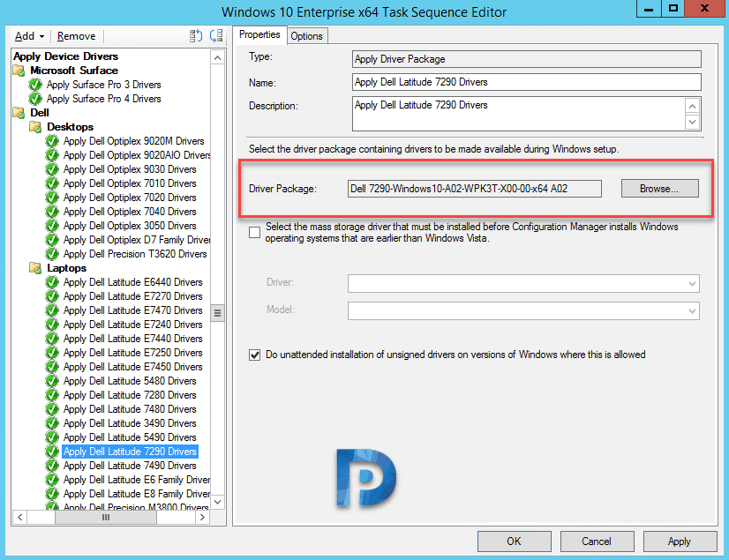Screen dimensions: 729x560
Task: Click the Remove button
Action: click(76, 36)
